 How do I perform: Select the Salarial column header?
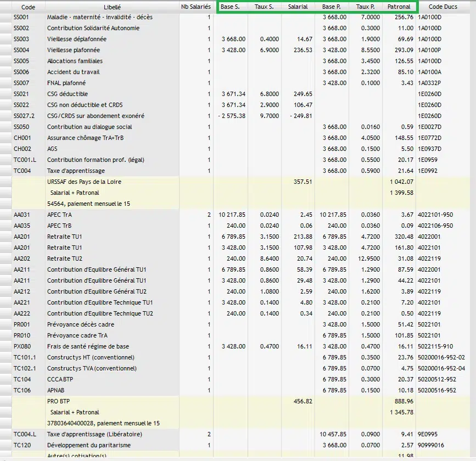tap(298, 7)
